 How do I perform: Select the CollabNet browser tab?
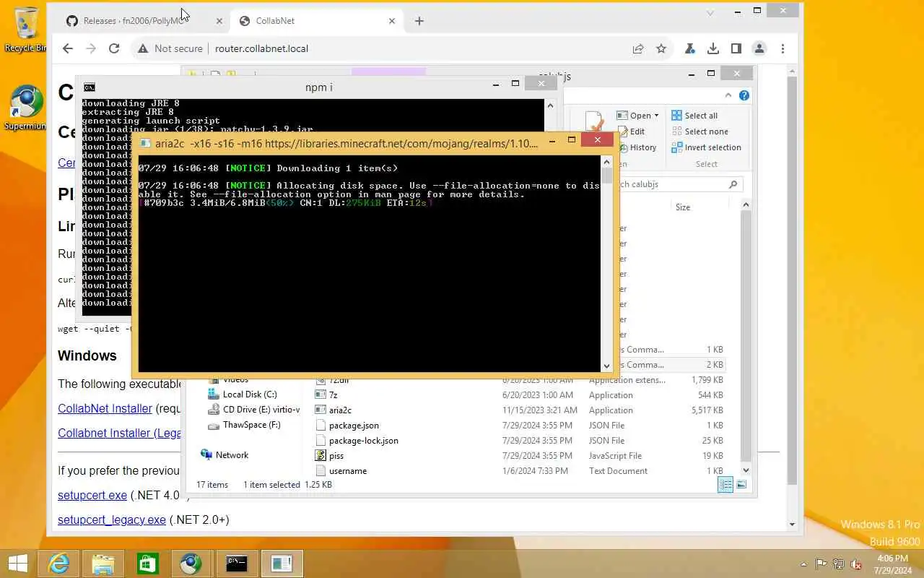pyautogui.click(x=316, y=21)
